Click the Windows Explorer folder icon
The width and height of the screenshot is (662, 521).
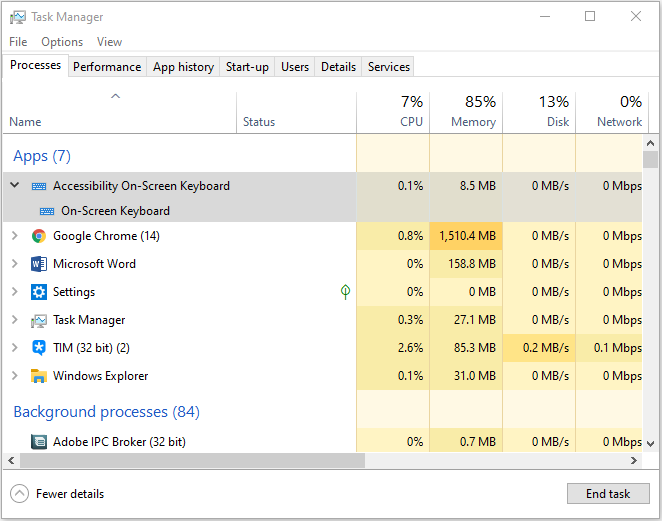[x=39, y=376]
